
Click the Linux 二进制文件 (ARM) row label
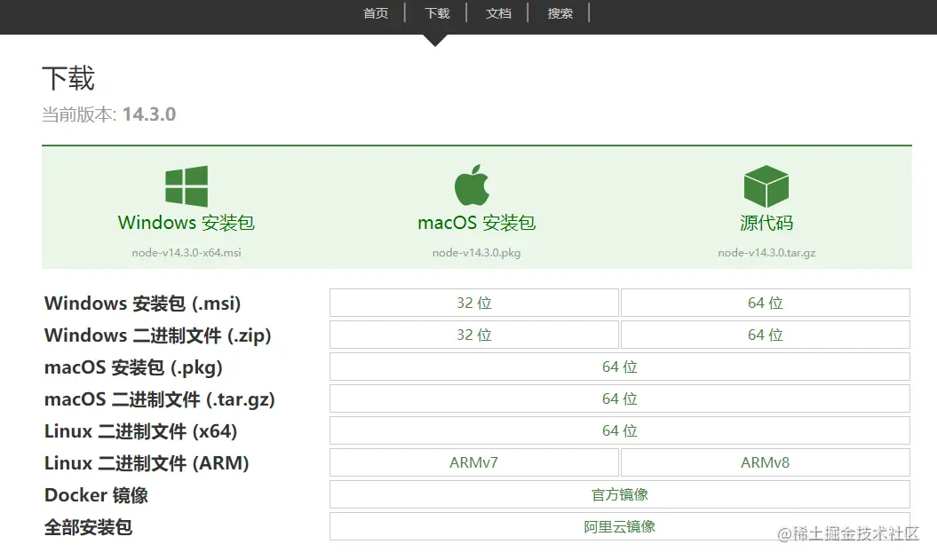click(147, 463)
